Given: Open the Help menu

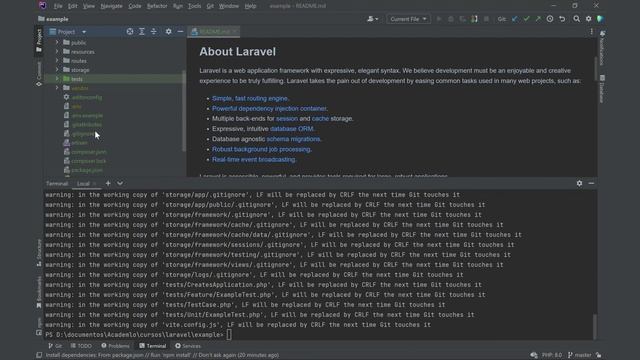Looking at the screenshot, I should point(250,6).
